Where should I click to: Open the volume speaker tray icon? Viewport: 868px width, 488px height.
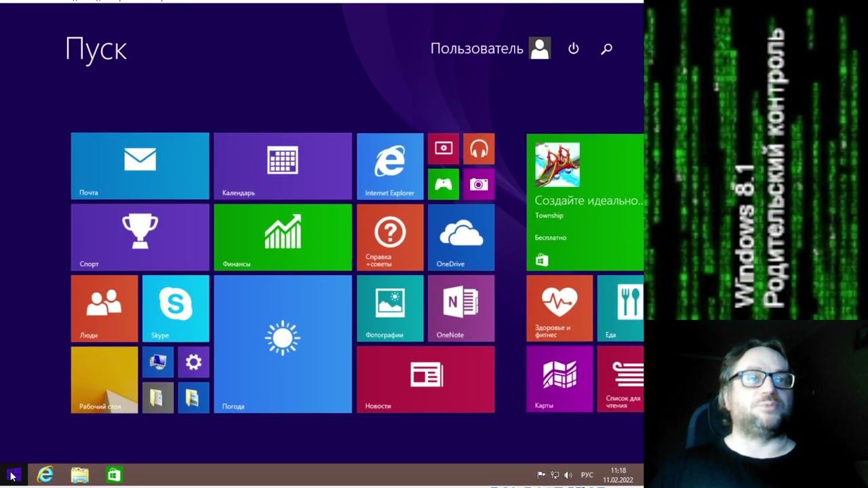click(x=568, y=475)
